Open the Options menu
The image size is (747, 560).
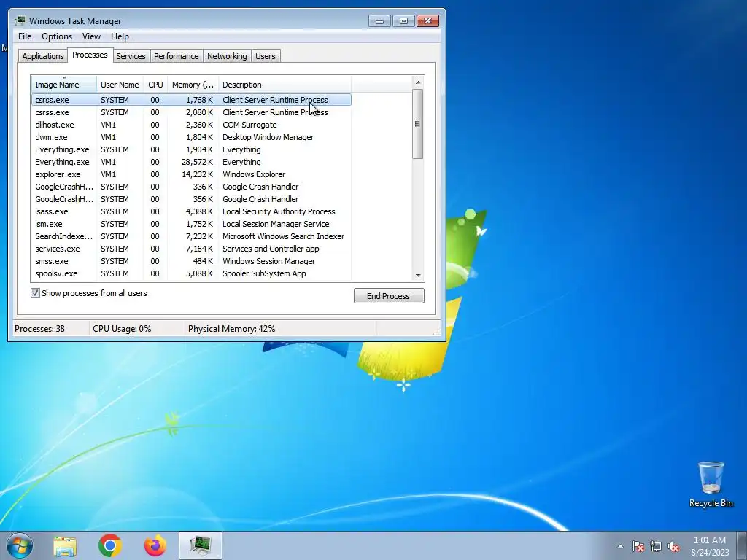pos(57,36)
